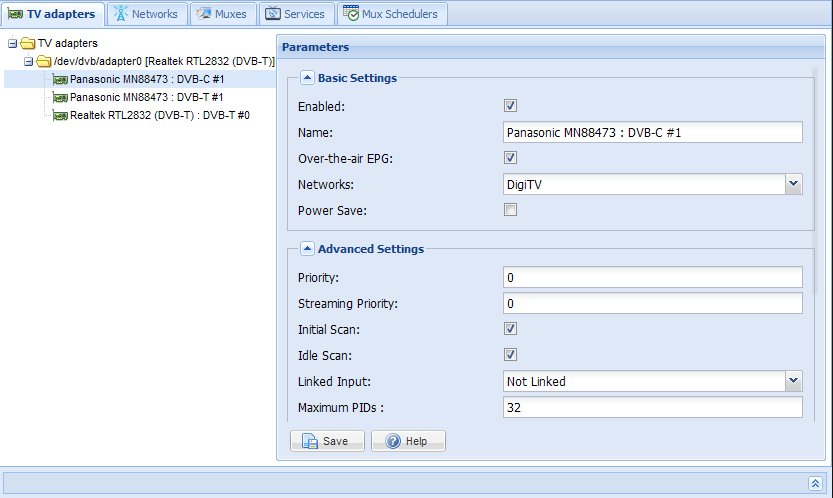This screenshot has width=833, height=498.
Task: Switch to the Networks tab
Action: click(147, 14)
